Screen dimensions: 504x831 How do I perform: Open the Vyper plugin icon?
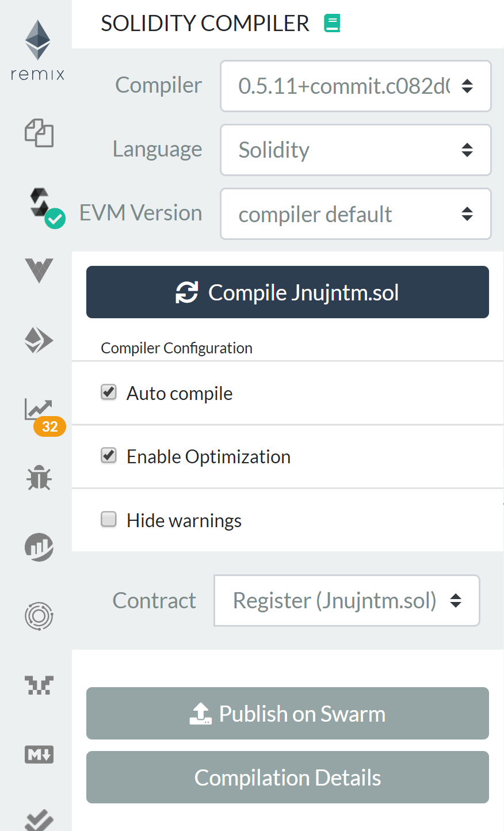(39, 270)
